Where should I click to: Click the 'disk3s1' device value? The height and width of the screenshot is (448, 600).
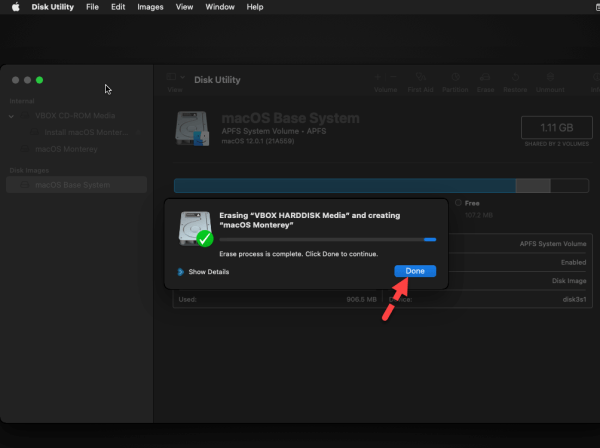574,299
